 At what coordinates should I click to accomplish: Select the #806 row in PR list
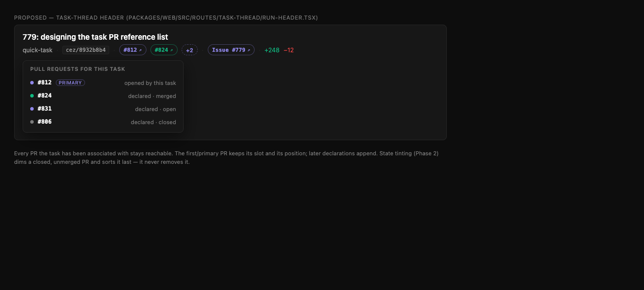(103, 122)
